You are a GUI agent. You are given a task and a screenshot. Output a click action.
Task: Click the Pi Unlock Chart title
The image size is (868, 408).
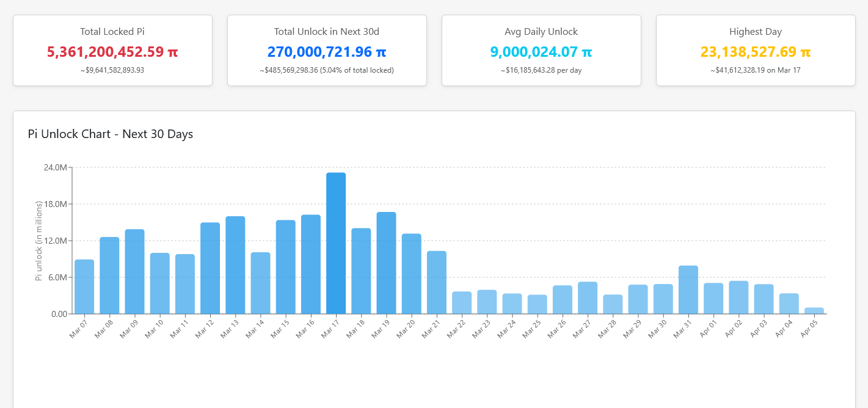111,134
